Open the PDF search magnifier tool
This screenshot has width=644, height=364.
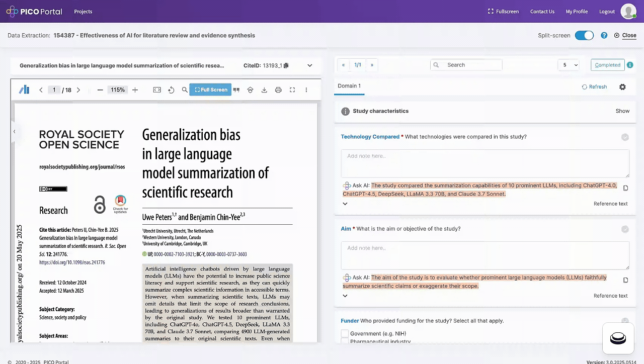pyautogui.click(x=185, y=90)
